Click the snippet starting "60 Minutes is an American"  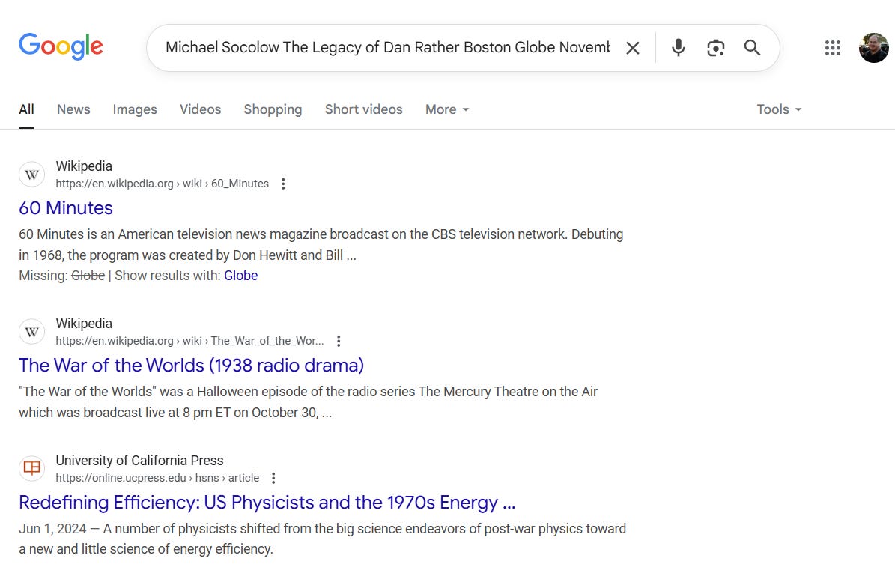pos(321,245)
